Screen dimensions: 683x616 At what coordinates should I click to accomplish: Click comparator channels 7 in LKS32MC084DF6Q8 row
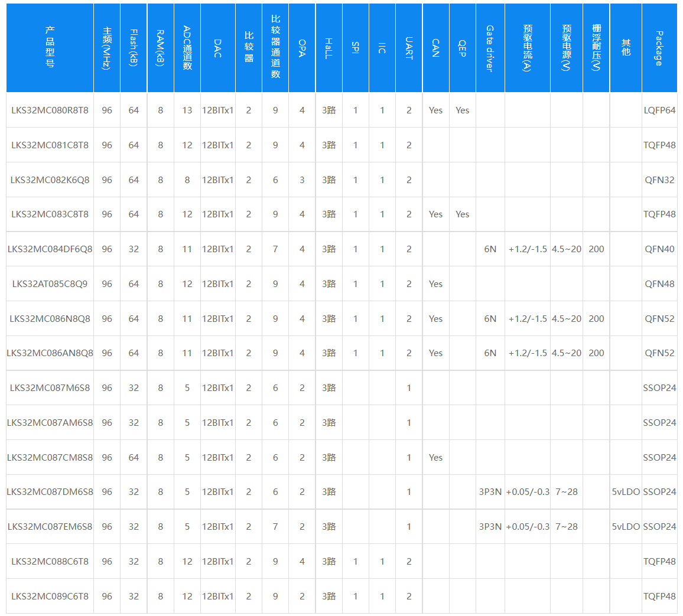point(275,249)
